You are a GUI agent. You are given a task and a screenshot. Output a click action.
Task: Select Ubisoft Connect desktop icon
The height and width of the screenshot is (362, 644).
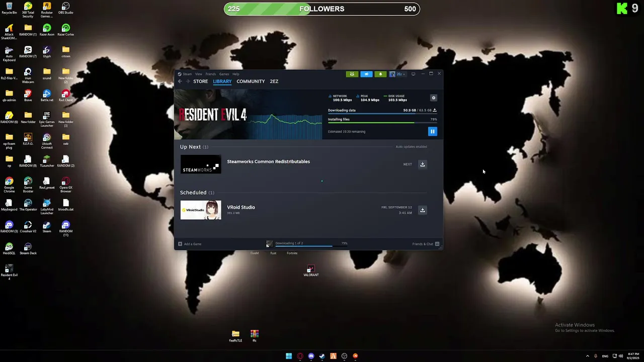coord(47,141)
